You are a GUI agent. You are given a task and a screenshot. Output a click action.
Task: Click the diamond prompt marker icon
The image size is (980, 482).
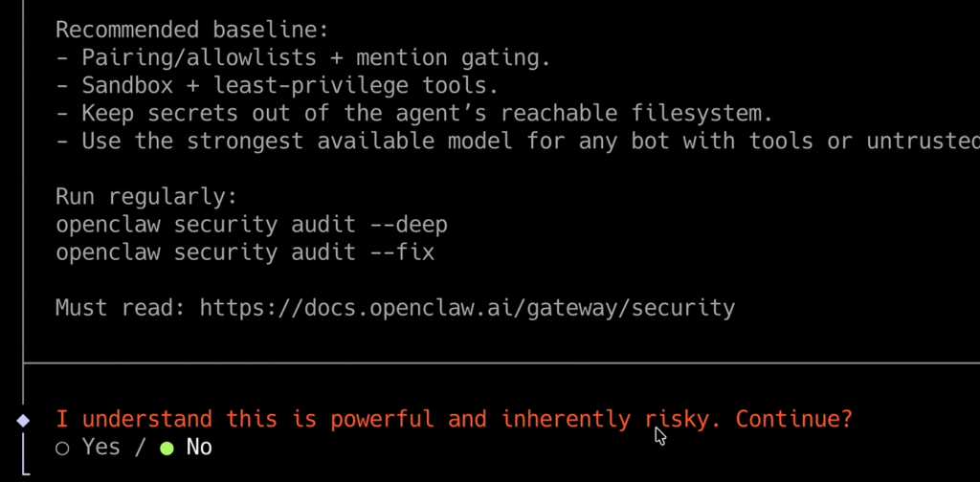pos(23,420)
